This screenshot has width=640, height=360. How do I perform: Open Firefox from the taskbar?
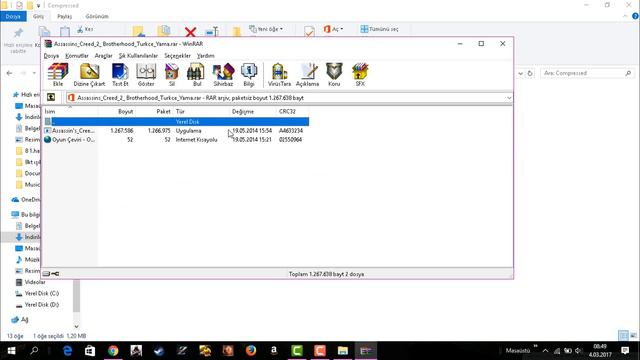coord(251,351)
